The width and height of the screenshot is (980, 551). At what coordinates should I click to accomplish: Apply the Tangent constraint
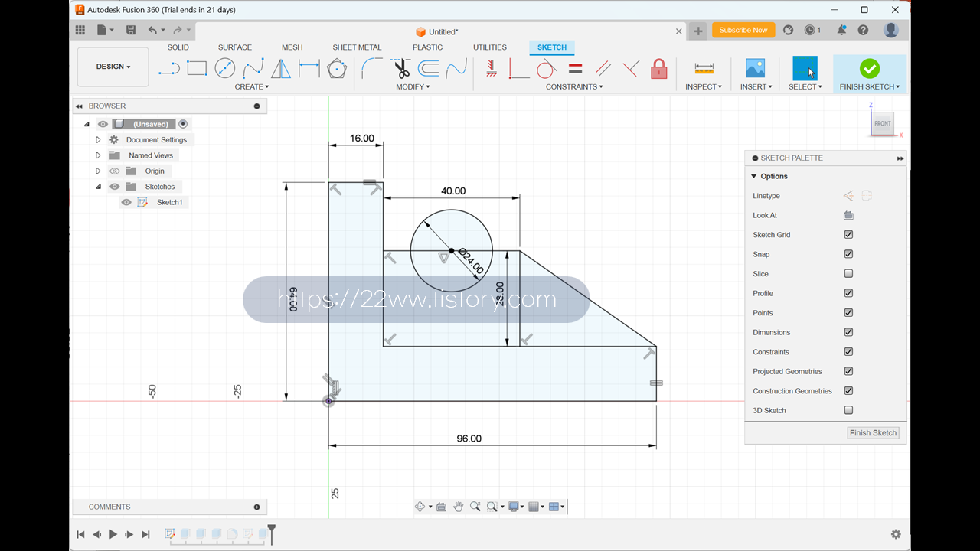click(x=546, y=69)
